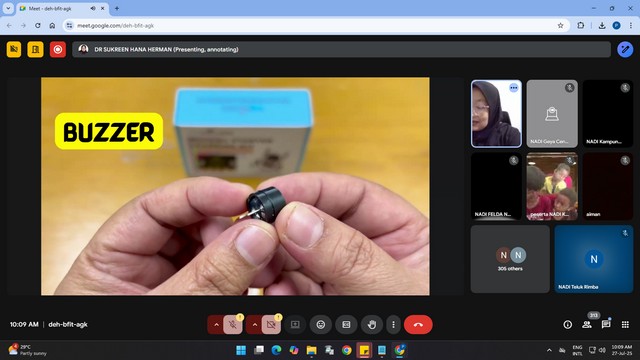Send a reaction with the emoji button
This screenshot has width=640, height=360.
[321, 324]
